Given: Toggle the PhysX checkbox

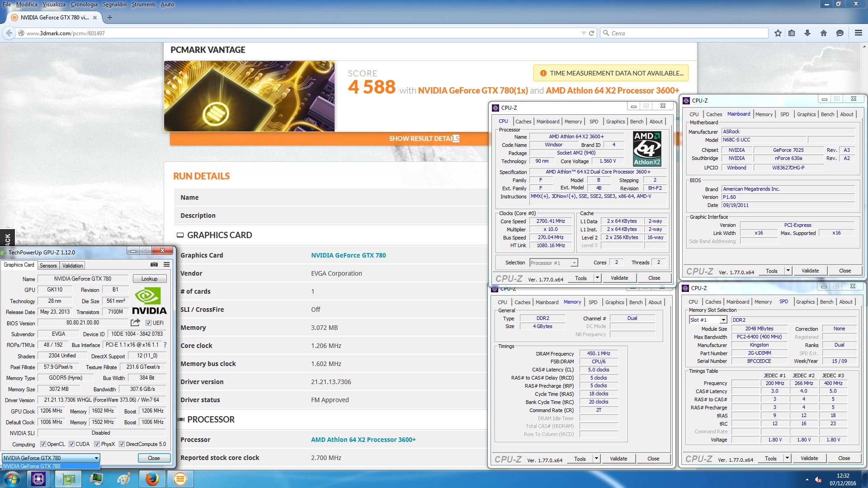Looking at the screenshot, I should (97, 444).
